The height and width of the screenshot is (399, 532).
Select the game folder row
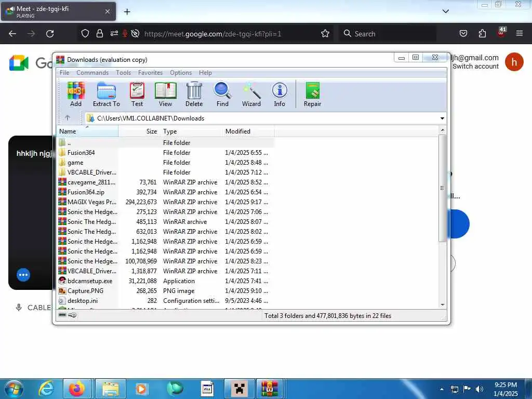click(x=166, y=163)
